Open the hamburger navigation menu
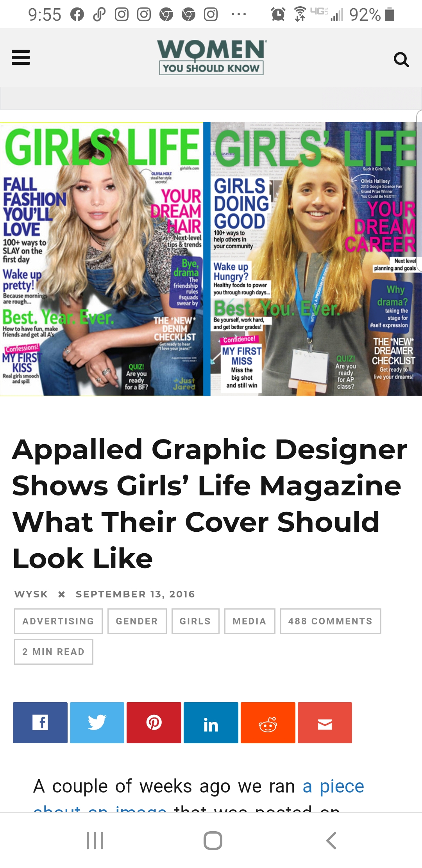This screenshot has height=868, width=422. click(21, 57)
